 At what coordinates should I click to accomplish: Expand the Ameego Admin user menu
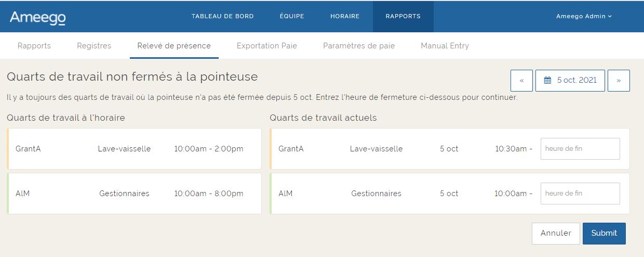click(x=584, y=16)
